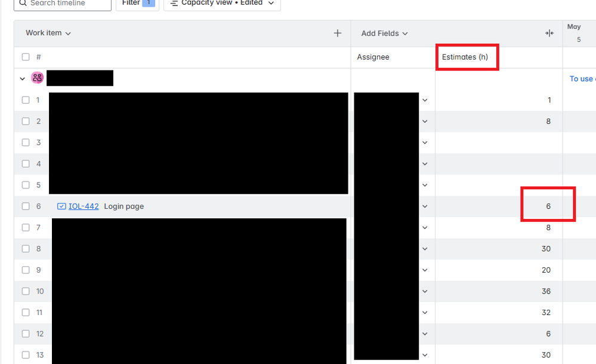596x364 pixels.
Task: Tick the checkbox for row 5
Action: pos(26,185)
